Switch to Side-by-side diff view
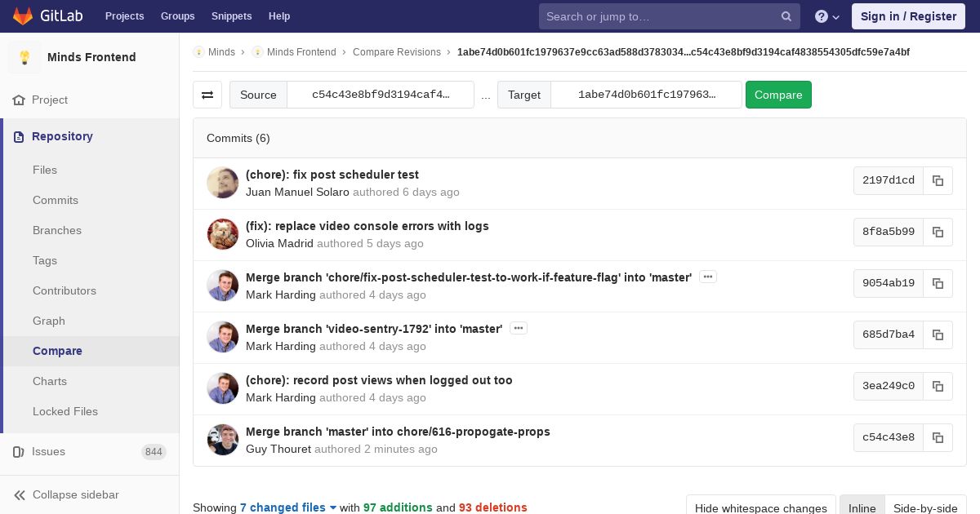Viewport: 980px width, 514px height. coord(925,508)
